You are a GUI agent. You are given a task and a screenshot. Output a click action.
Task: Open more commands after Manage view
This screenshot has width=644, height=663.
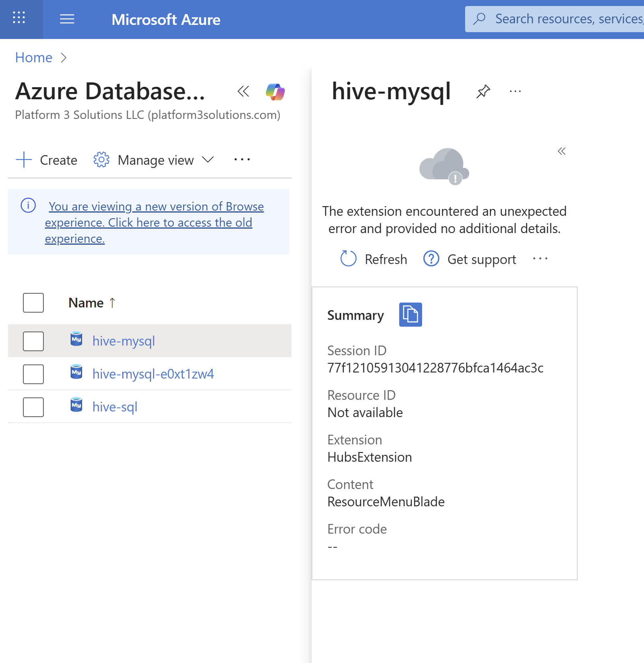click(x=242, y=160)
